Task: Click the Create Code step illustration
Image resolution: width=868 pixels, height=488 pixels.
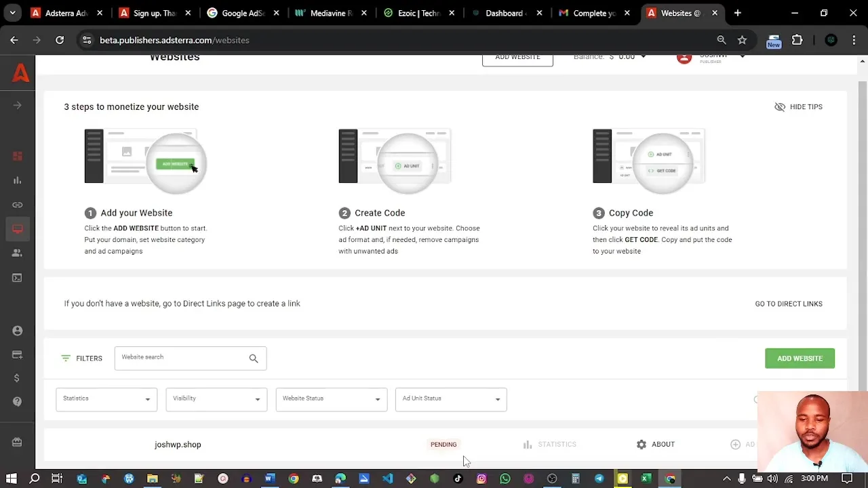Action: 395,161
